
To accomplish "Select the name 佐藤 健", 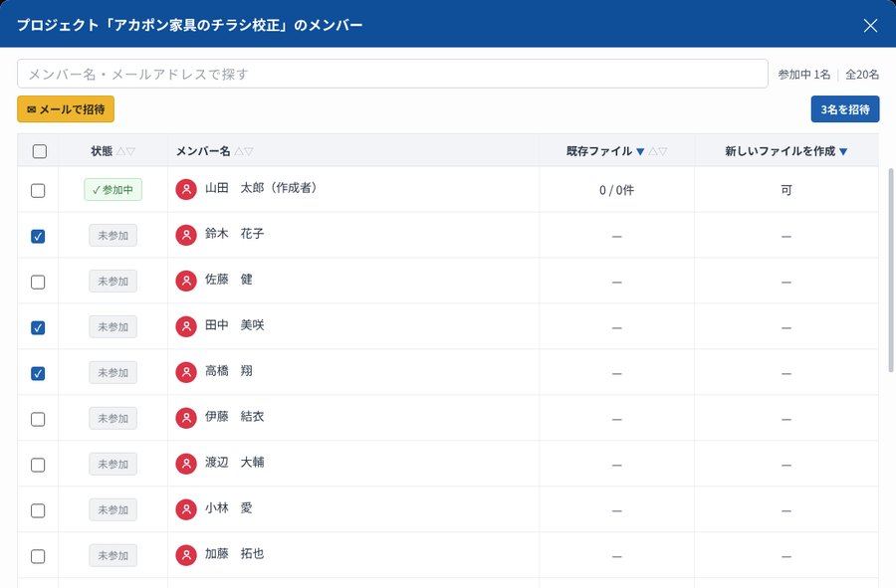I will pyautogui.click(x=229, y=280).
